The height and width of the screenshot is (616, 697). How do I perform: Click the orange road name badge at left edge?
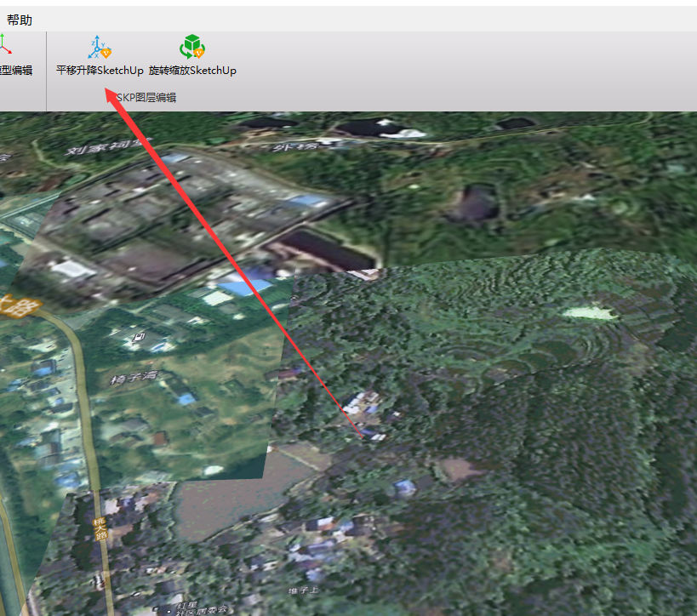pyautogui.click(x=10, y=306)
